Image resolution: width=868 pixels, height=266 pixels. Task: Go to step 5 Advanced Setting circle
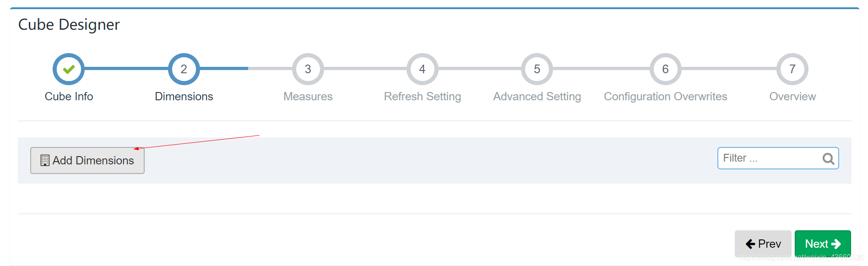(537, 69)
